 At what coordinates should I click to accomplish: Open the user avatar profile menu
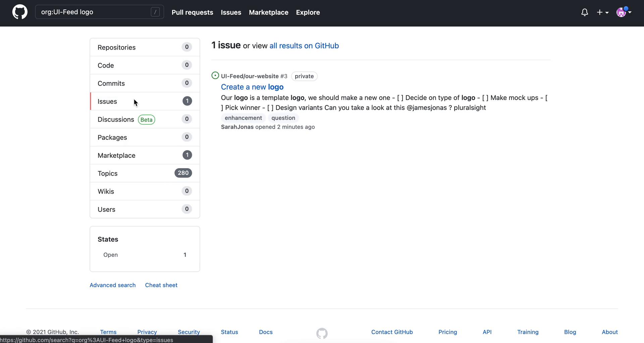pyautogui.click(x=624, y=12)
